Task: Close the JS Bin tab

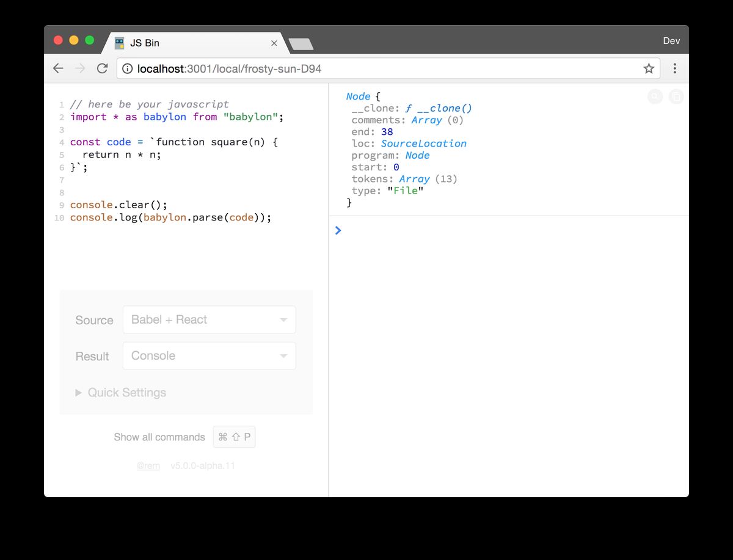Action: pyautogui.click(x=274, y=43)
